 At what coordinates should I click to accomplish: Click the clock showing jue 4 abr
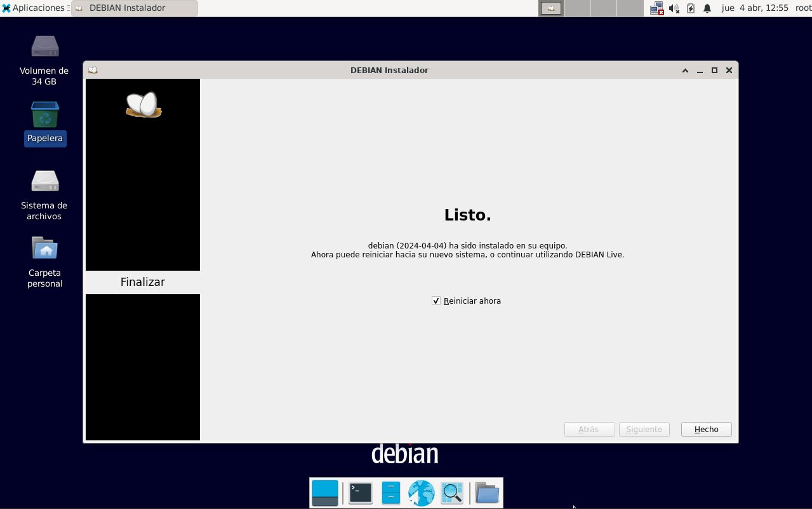[x=755, y=8]
